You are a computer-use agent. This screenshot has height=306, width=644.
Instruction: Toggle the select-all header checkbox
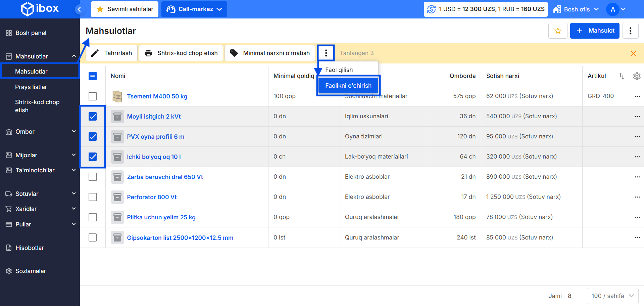pyautogui.click(x=93, y=76)
